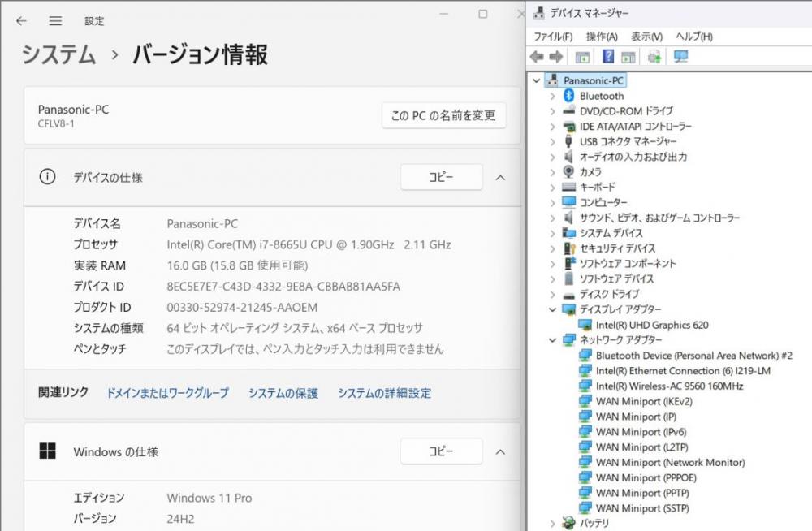This screenshot has width=812, height=531.
Task: Select WAN Miniport (SSTP) entry
Action: tap(642, 508)
